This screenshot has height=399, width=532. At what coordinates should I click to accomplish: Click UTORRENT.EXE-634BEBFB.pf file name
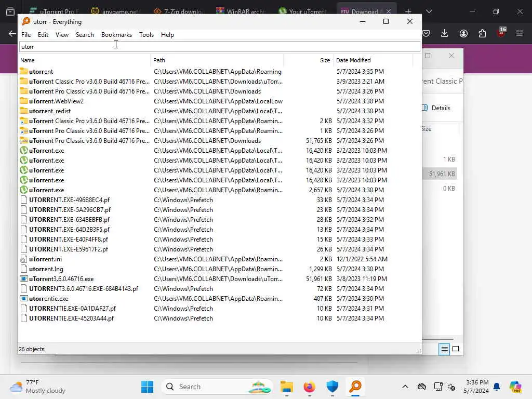pos(70,220)
